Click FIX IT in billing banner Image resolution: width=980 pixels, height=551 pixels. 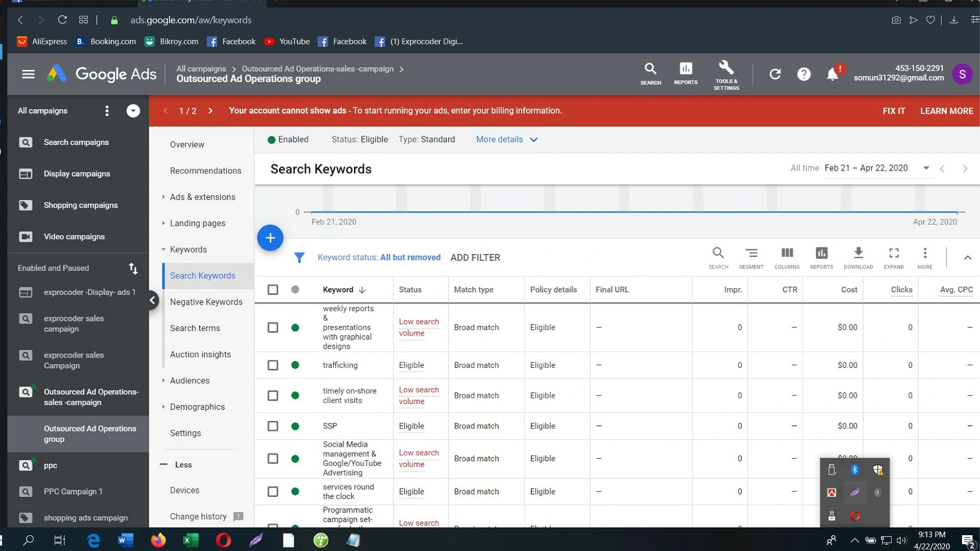click(894, 111)
